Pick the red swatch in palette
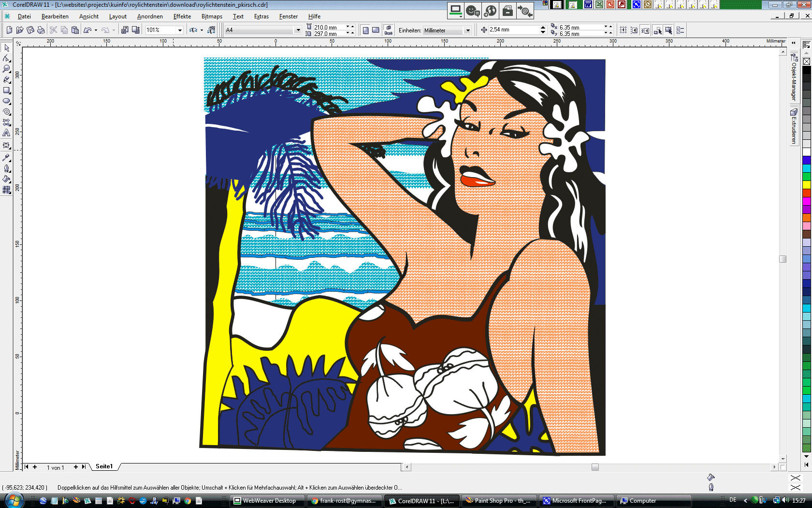The width and height of the screenshot is (812, 508). 806,194
